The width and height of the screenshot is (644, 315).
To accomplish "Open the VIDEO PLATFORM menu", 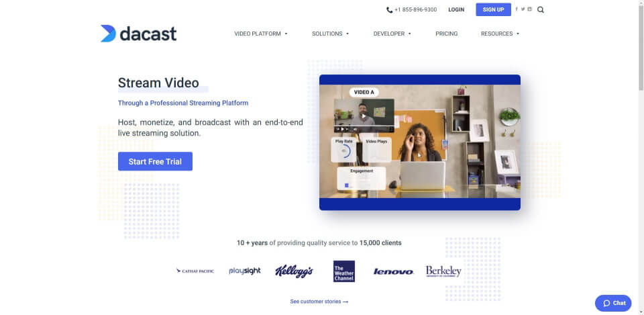I will pyautogui.click(x=258, y=34).
